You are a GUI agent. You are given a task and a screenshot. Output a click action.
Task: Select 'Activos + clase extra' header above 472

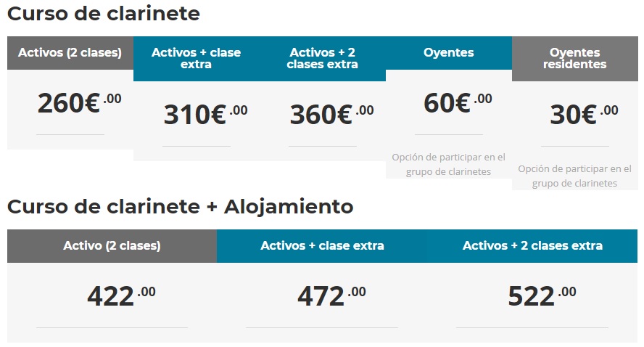[322, 246]
